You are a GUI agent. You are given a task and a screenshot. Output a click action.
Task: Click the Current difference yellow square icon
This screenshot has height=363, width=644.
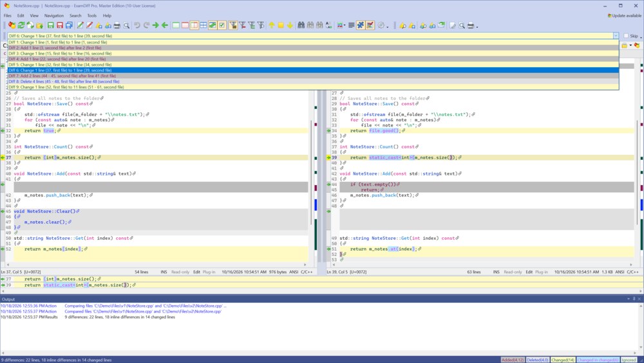pyautogui.click(x=281, y=26)
